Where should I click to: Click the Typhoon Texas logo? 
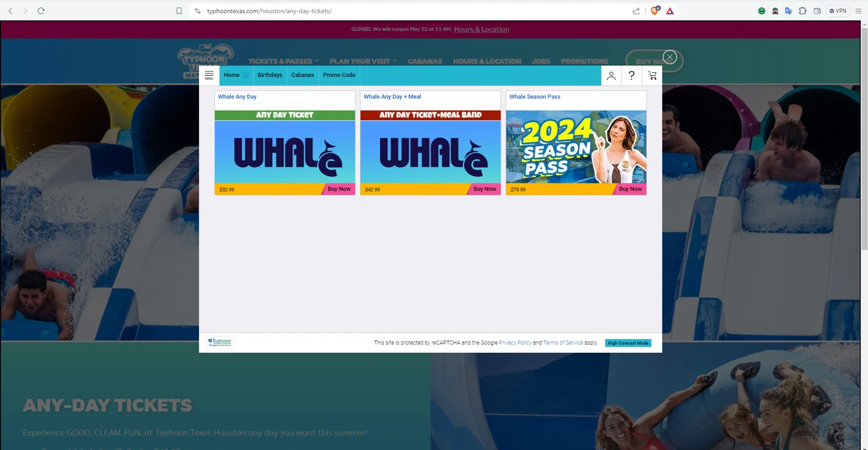(205, 61)
